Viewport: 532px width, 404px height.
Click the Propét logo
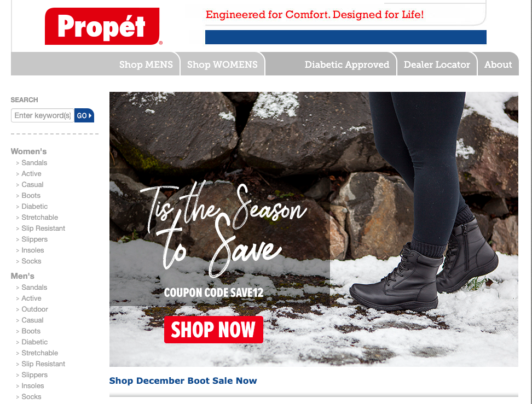tap(102, 26)
